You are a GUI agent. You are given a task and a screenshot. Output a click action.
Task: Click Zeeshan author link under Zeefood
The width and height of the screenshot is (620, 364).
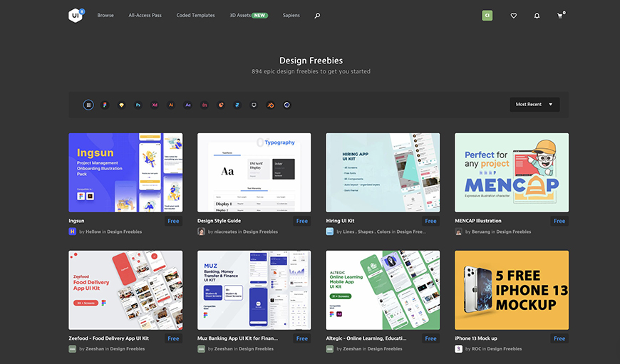click(x=95, y=349)
